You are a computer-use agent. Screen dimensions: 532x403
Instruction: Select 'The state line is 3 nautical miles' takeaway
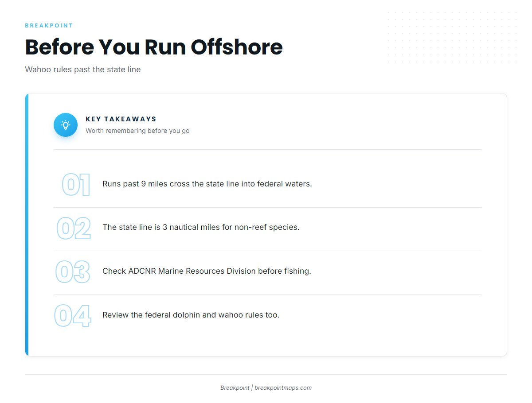(x=201, y=227)
